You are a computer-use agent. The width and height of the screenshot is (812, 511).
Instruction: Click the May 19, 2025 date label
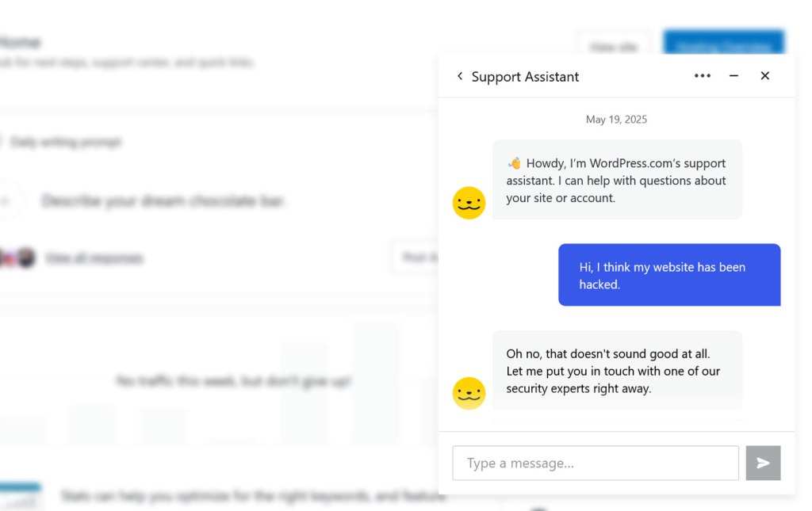click(616, 120)
